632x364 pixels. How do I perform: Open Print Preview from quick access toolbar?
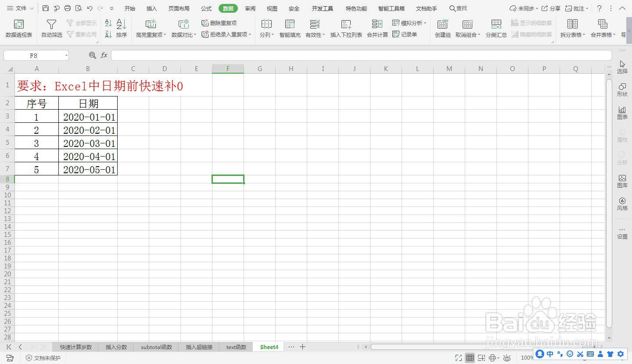tap(79, 8)
